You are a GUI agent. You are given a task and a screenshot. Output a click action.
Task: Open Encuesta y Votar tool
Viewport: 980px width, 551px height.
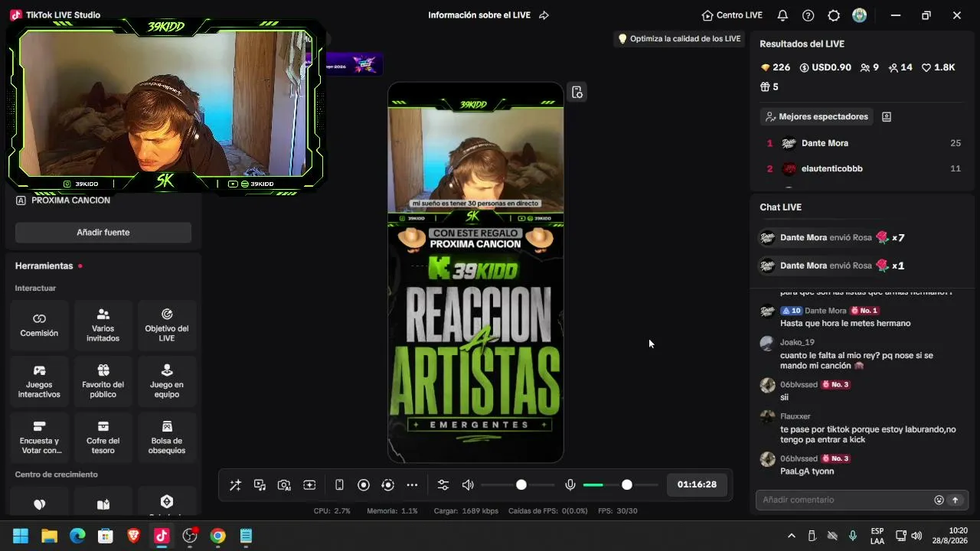tap(39, 437)
